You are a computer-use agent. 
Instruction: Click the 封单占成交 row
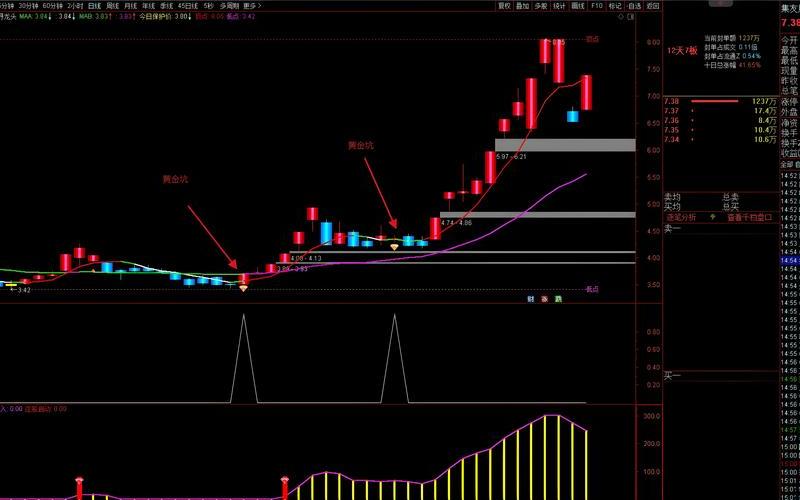[x=730, y=47]
